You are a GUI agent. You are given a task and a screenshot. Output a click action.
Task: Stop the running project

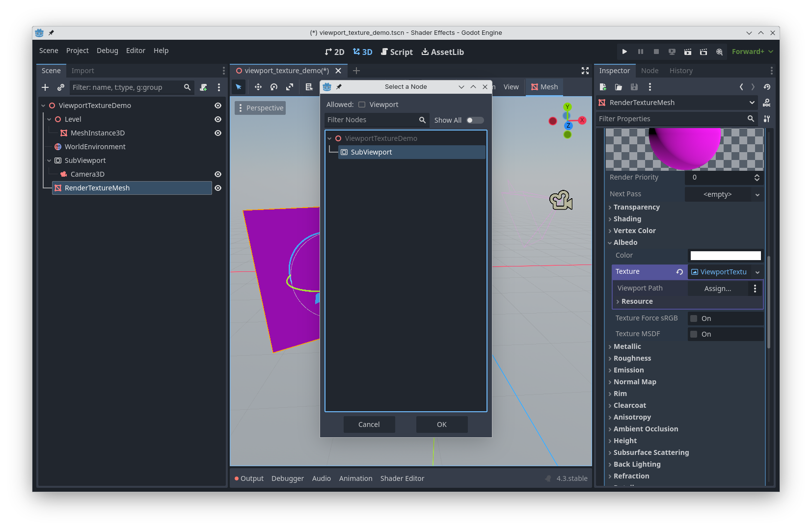tap(656, 52)
